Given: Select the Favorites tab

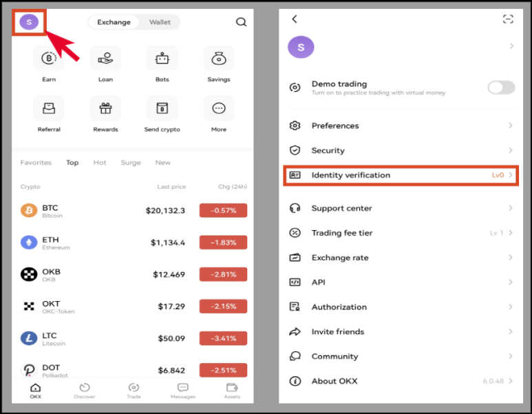Looking at the screenshot, I should (36, 163).
